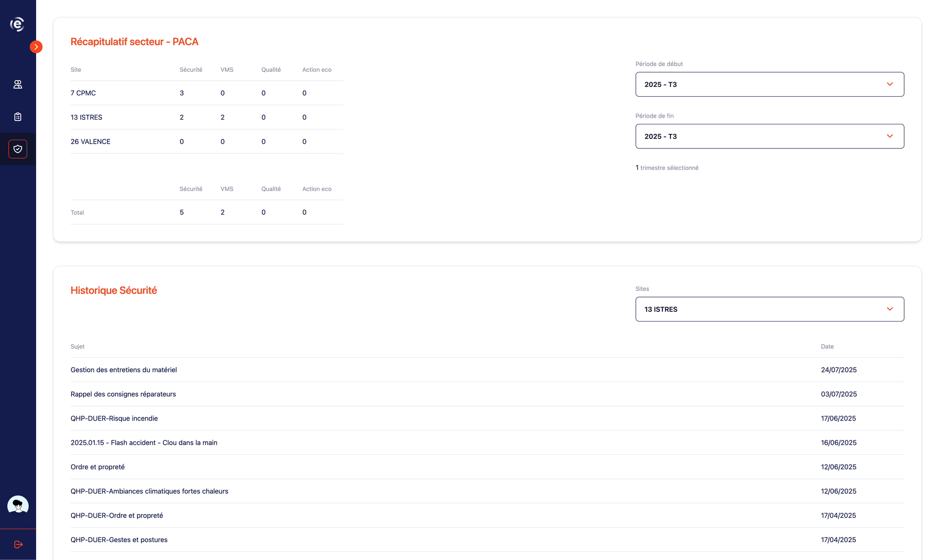
Task: Select the 26 VALENCE site row
Action: coord(91,142)
